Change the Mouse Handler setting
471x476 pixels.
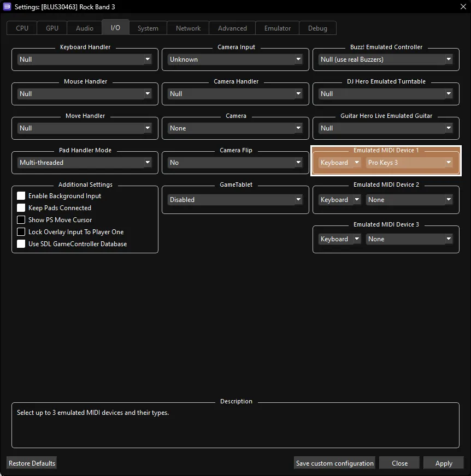pyautogui.click(x=85, y=94)
